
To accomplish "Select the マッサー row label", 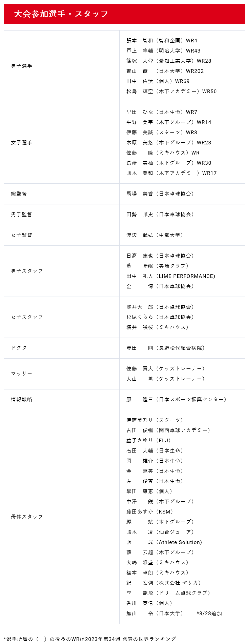I will [22, 374].
